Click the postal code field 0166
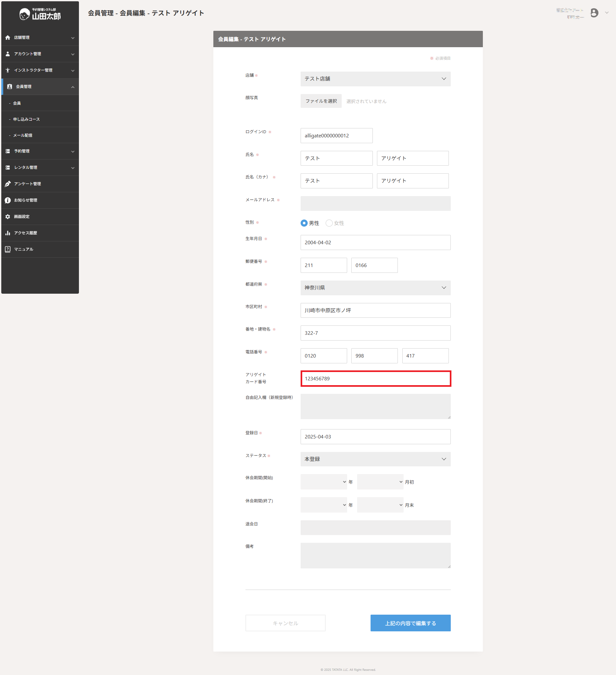This screenshot has width=616, height=675. (374, 265)
